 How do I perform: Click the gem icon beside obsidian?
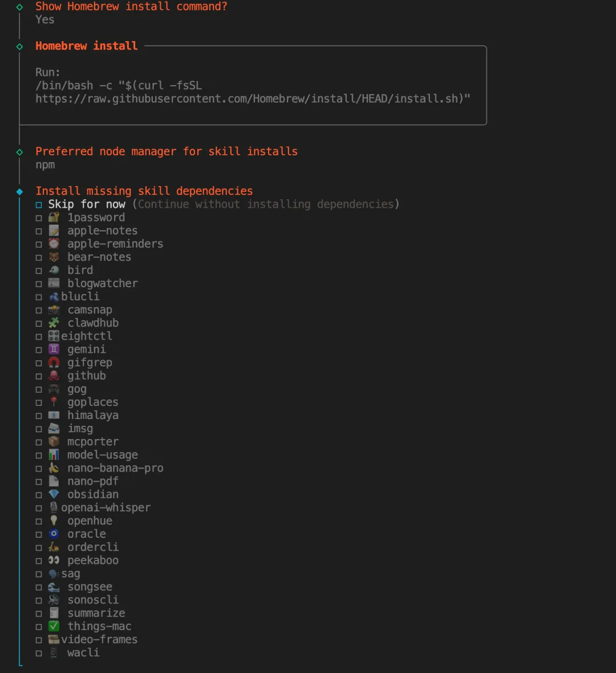(x=54, y=494)
